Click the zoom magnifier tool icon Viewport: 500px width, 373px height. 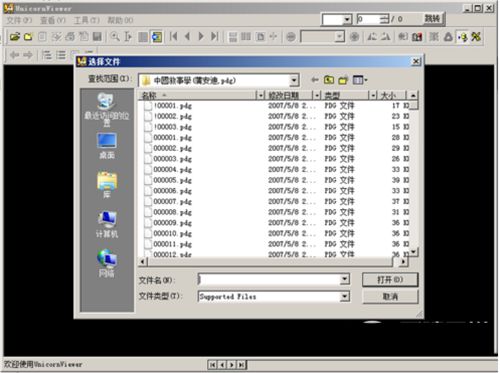(115, 37)
